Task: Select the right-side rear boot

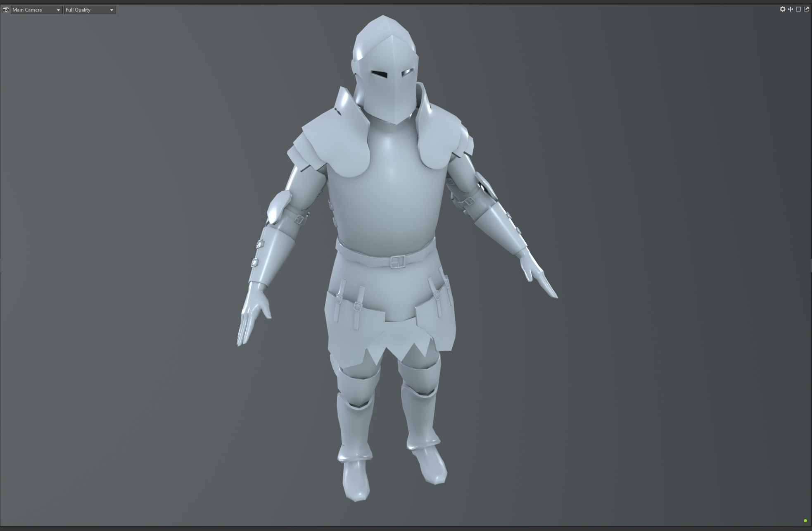Action: point(432,467)
